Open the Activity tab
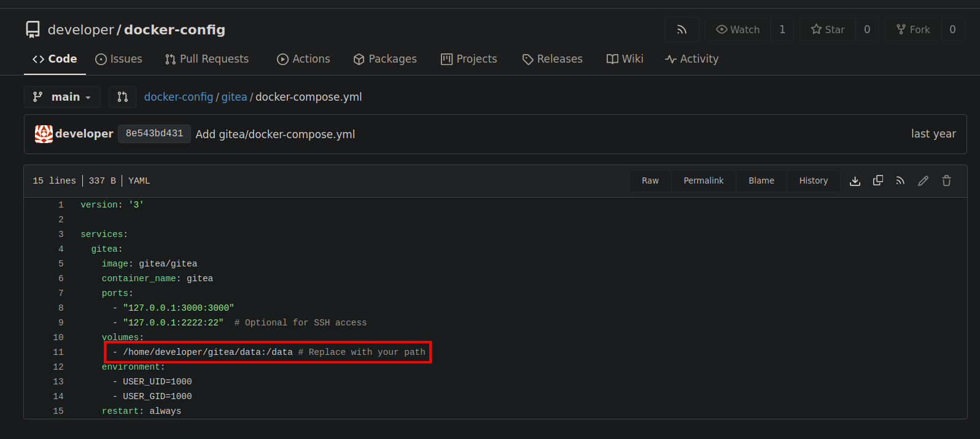 click(691, 59)
